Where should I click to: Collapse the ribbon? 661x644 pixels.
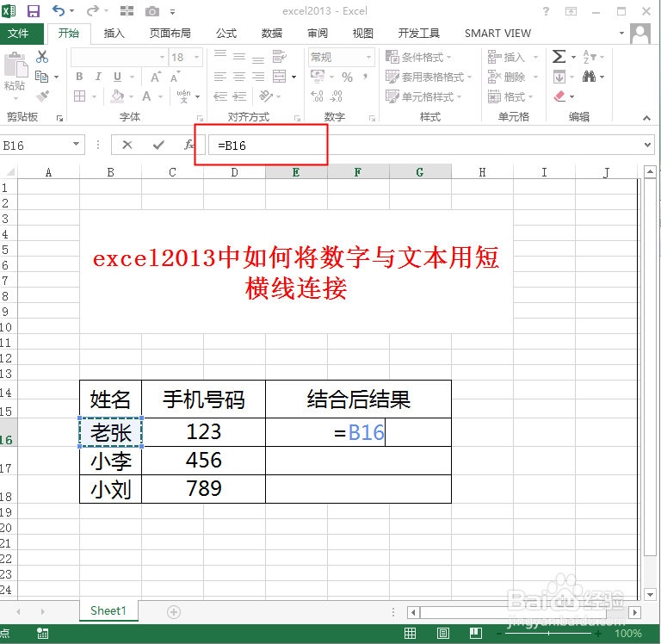(646, 118)
